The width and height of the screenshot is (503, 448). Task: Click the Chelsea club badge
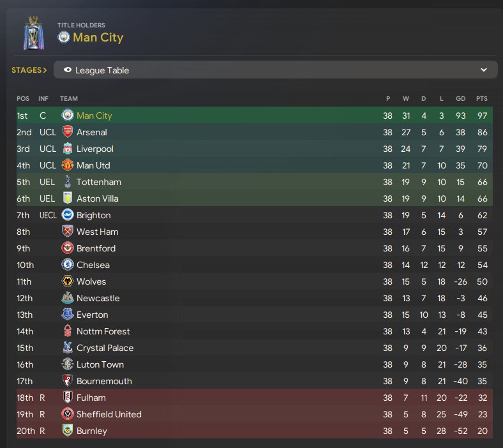67,265
